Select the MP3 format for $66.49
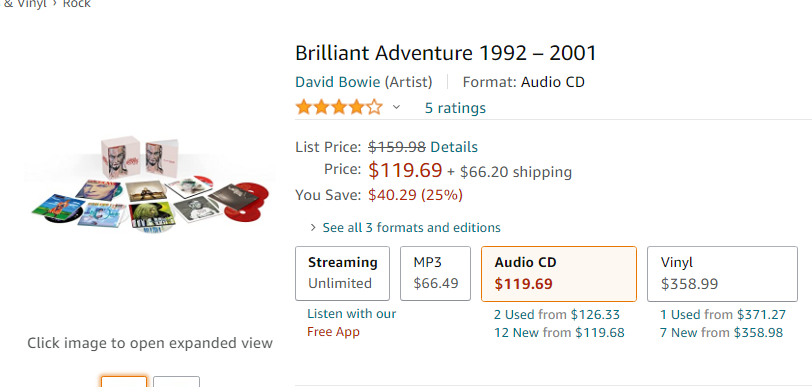This screenshot has width=812, height=387. coord(436,274)
